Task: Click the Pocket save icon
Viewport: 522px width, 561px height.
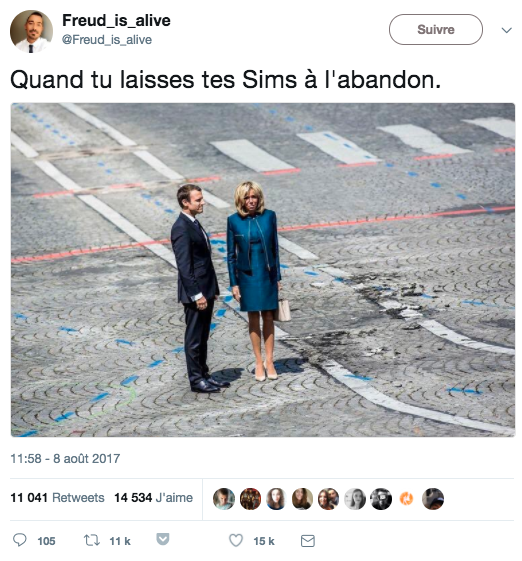Action: coord(163,539)
